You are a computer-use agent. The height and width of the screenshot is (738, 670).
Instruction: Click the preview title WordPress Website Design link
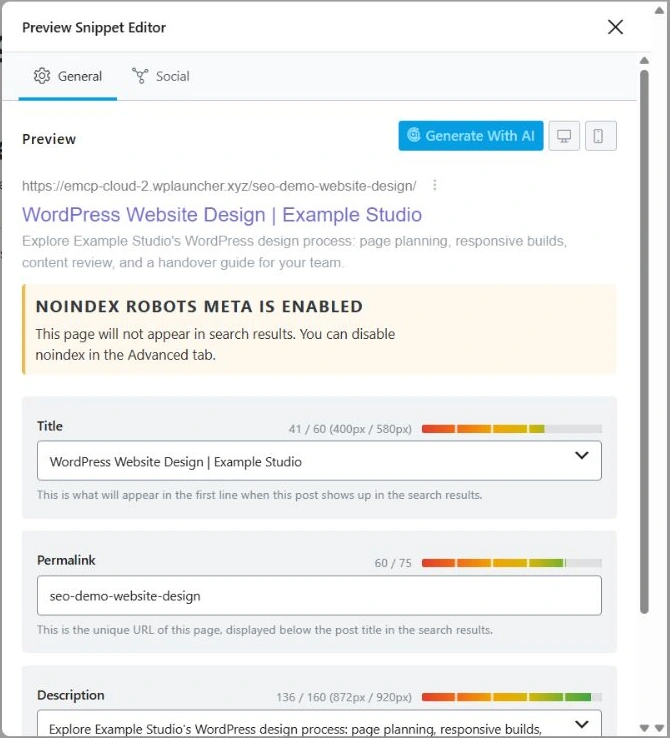click(x=222, y=215)
